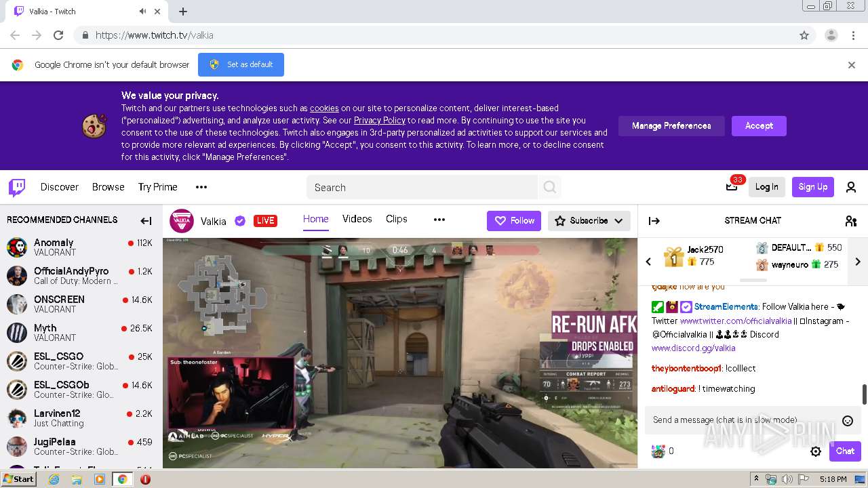Open Discover in top navigation
868x488 pixels.
coord(60,187)
